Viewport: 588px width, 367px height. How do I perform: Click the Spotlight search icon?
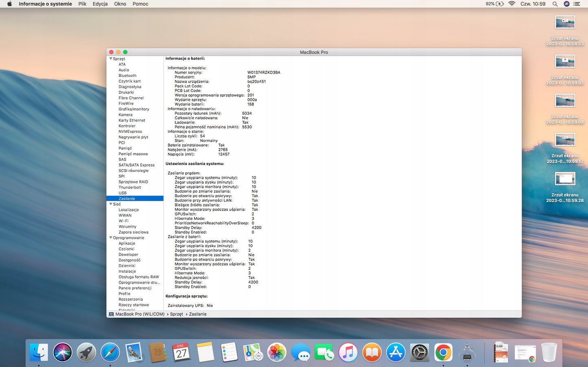click(555, 4)
